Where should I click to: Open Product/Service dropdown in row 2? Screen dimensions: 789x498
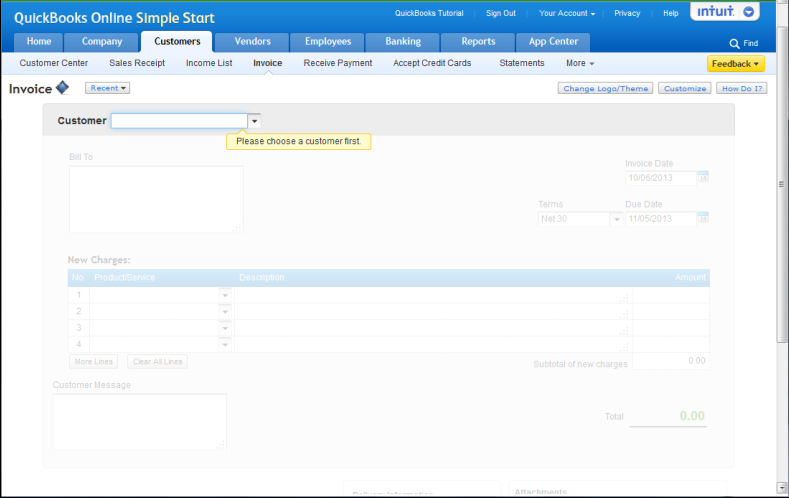[x=225, y=312]
